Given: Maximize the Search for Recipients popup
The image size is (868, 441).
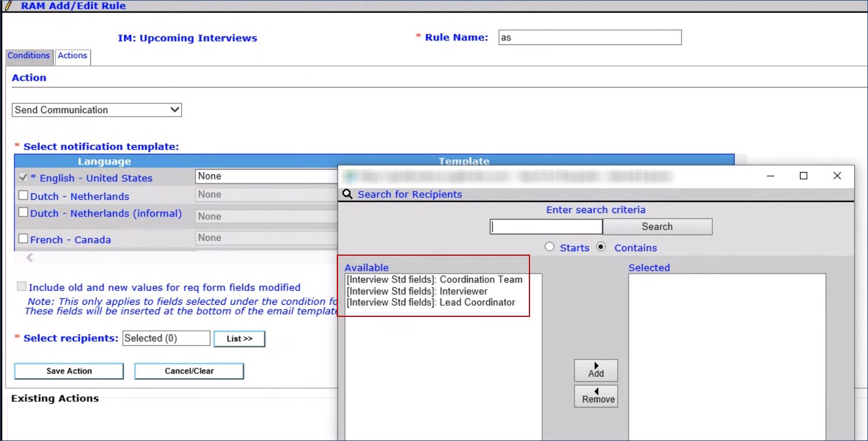Looking at the screenshot, I should 803,176.
